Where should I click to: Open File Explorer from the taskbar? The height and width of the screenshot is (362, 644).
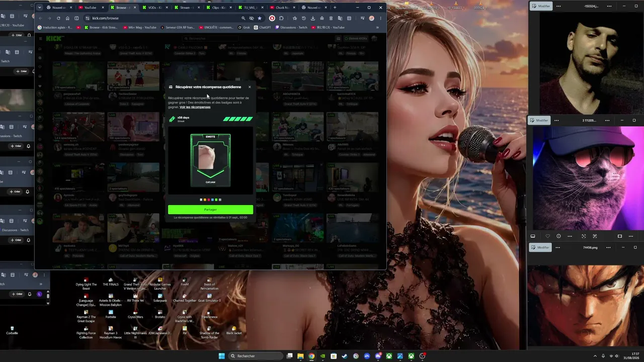tap(300, 356)
